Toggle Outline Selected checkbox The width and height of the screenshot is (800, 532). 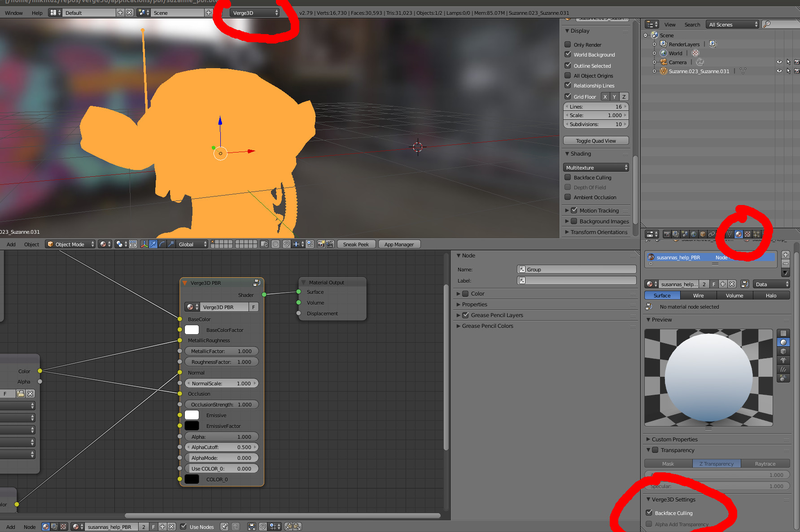click(x=568, y=65)
